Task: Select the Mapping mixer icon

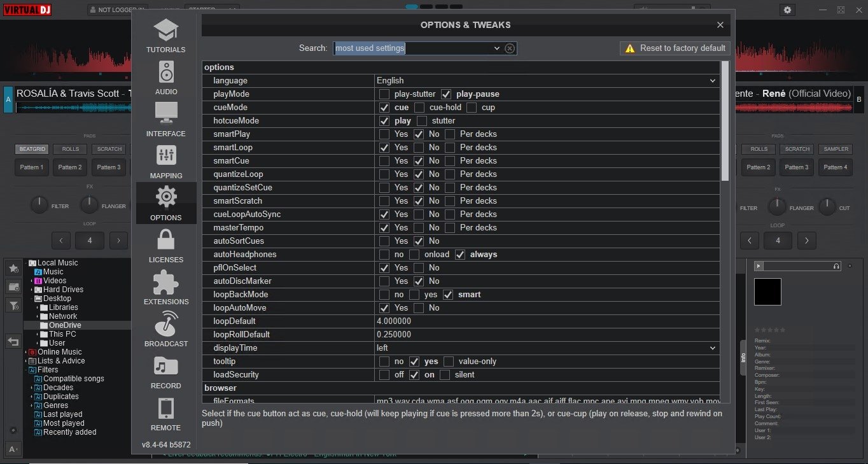Action: pos(166,156)
